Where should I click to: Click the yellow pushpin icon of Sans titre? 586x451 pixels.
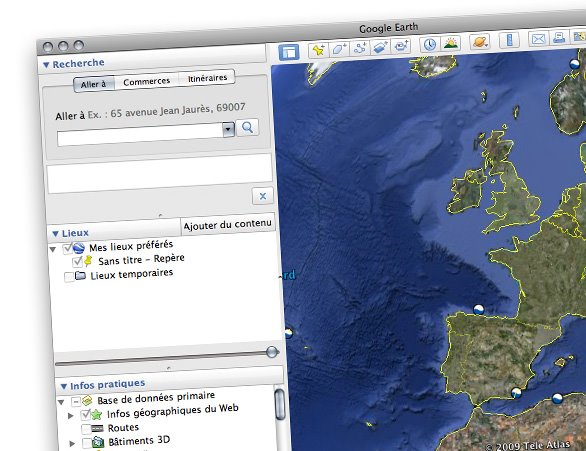(88, 261)
